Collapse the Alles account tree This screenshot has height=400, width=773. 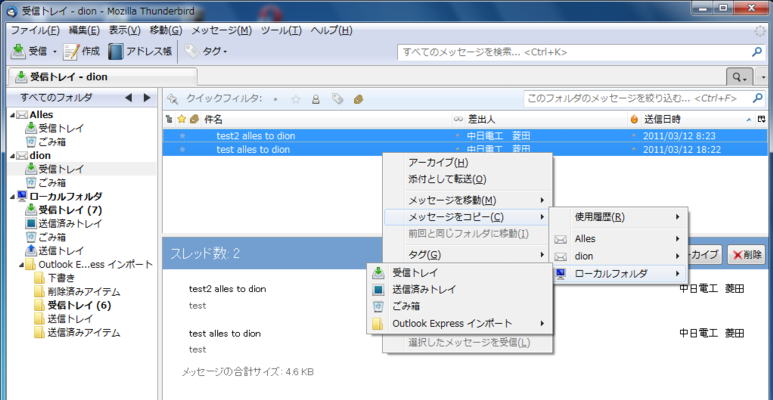point(12,115)
